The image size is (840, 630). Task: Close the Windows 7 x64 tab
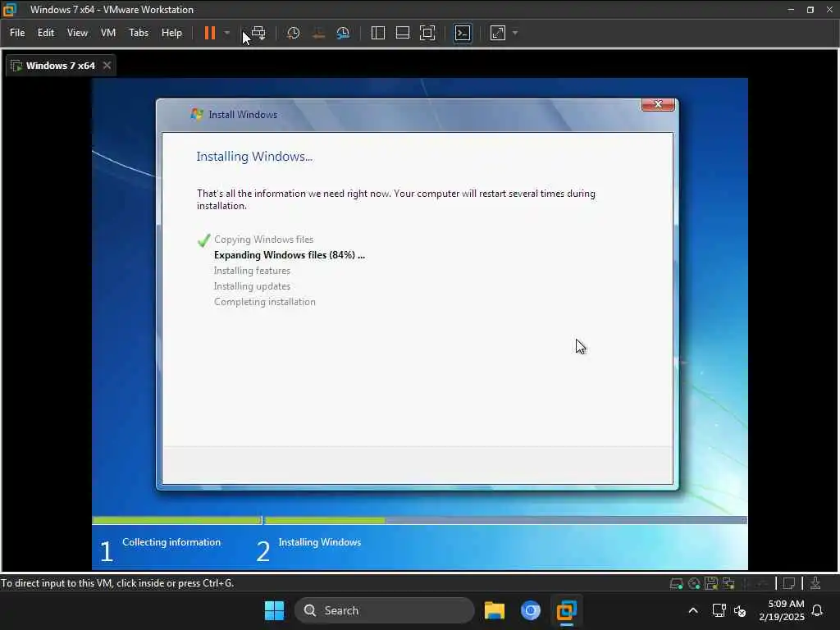click(107, 66)
